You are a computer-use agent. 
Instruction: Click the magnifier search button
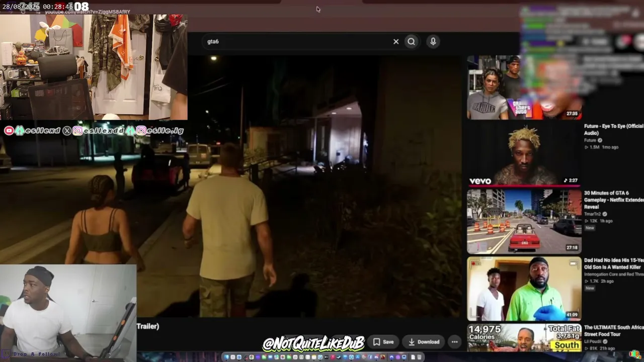412,42
